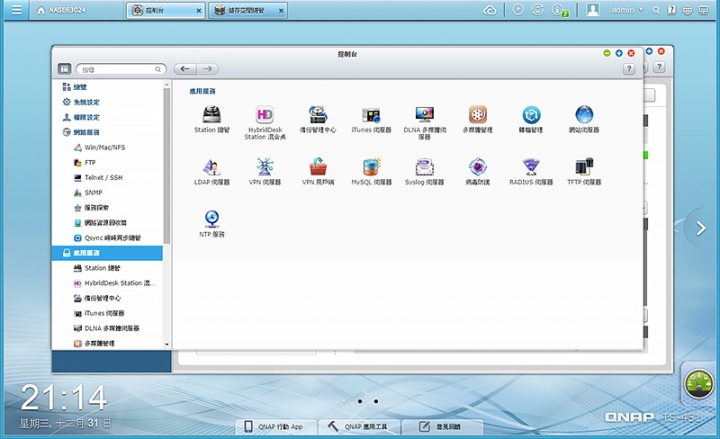The height and width of the screenshot is (439, 720).
Task: Open the admin user dropdown
Action: 626,10
